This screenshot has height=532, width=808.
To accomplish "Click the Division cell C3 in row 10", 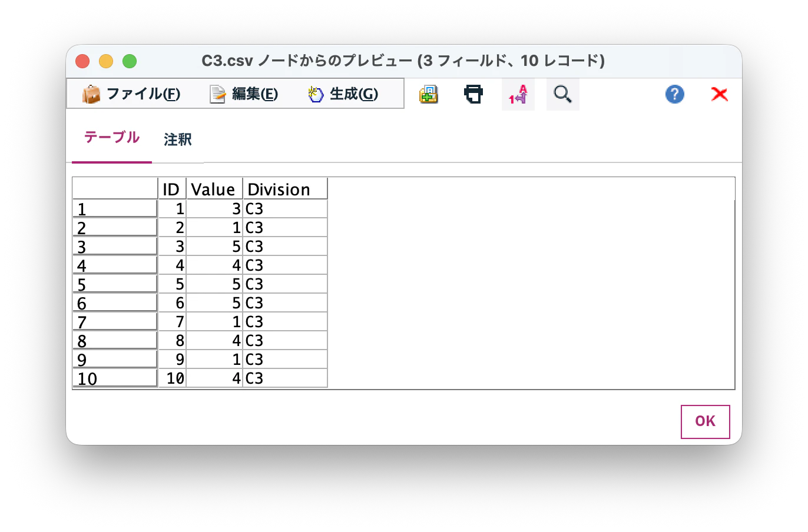I will (285, 378).
